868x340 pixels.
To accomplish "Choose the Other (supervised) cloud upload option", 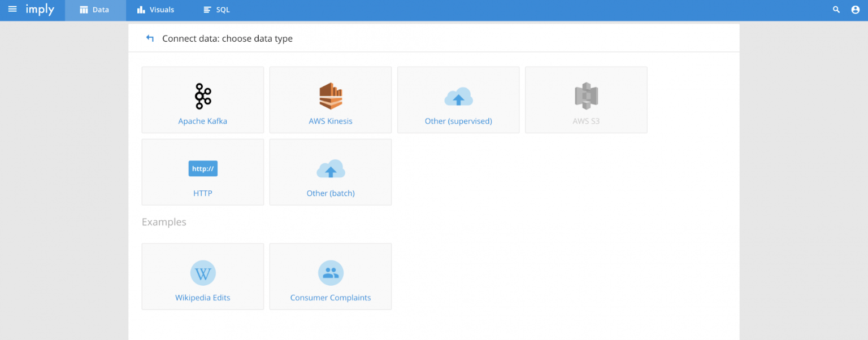I will (458, 99).
